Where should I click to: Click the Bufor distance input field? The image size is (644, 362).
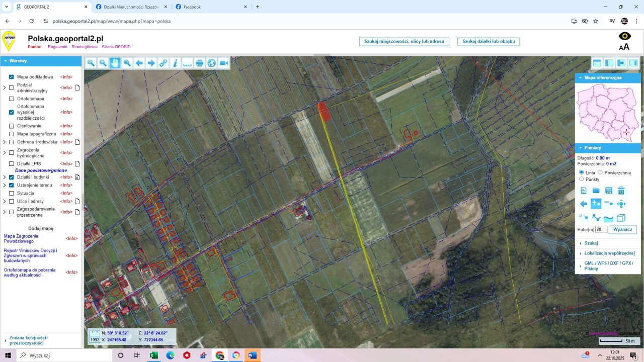click(x=601, y=229)
